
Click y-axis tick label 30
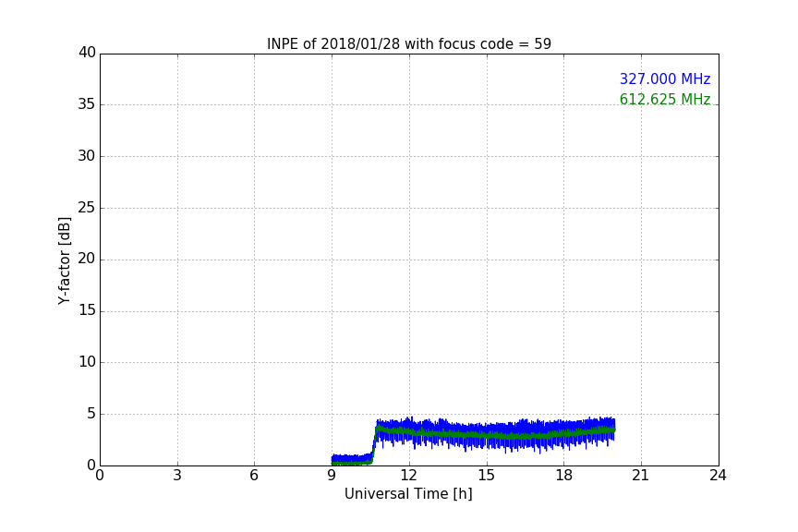click(x=87, y=156)
